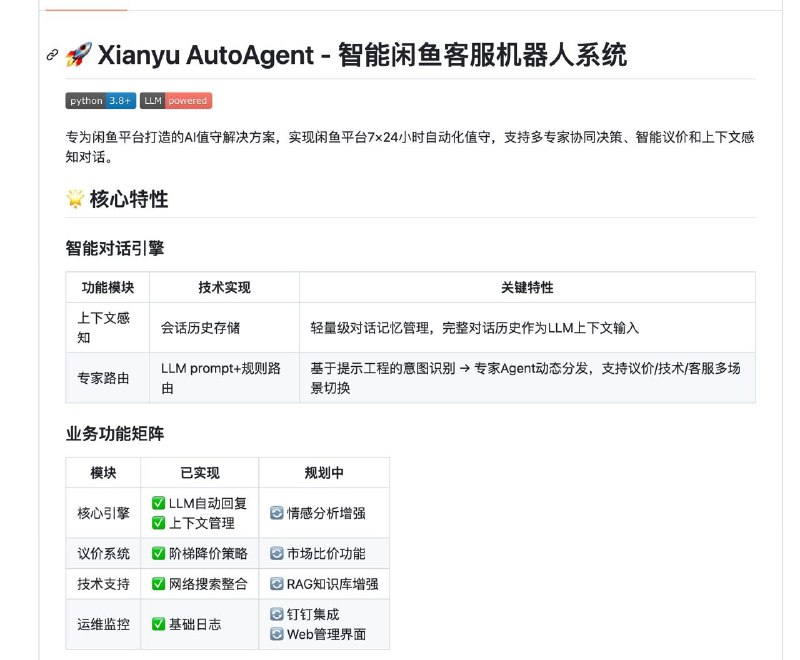Image resolution: width=800 pixels, height=660 pixels.
Task: Click the green check beside 阶梯降价策略
Action: [x=159, y=553]
